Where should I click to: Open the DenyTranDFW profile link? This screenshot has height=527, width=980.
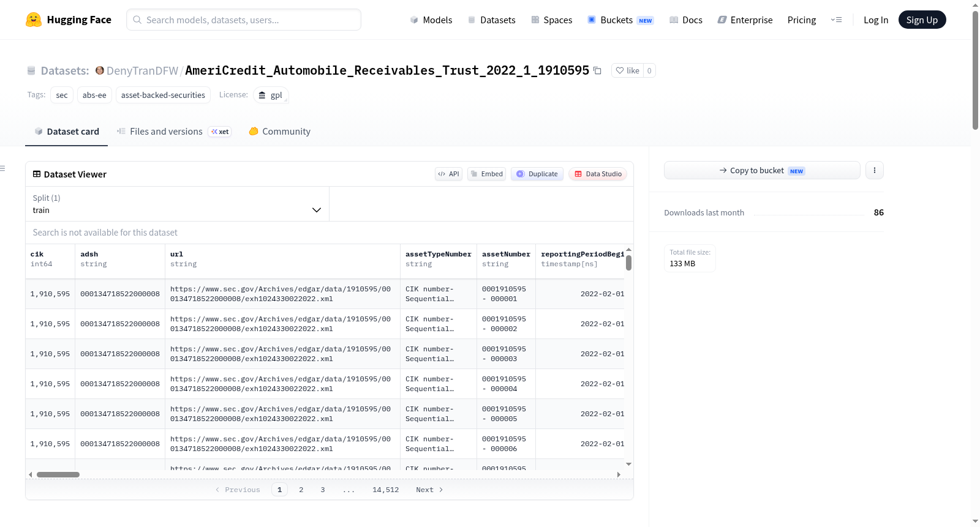click(143, 70)
